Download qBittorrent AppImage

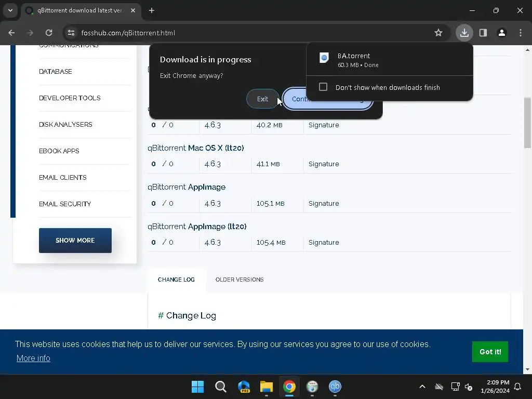point(187,187)
